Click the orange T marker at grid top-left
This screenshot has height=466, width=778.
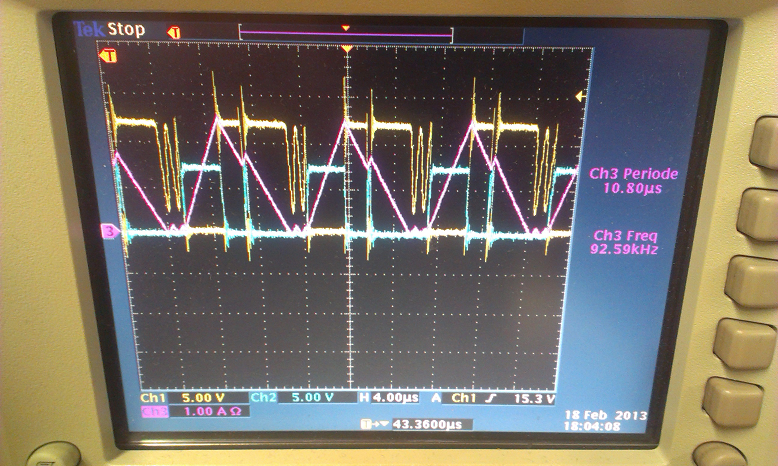pos(108,55)
